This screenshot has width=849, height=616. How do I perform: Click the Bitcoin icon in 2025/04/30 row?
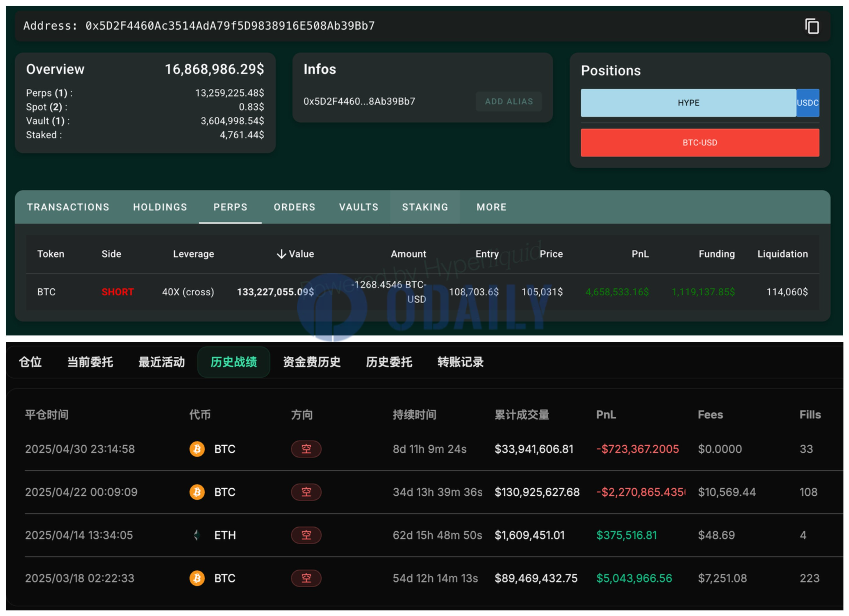(x=197, y=449)
